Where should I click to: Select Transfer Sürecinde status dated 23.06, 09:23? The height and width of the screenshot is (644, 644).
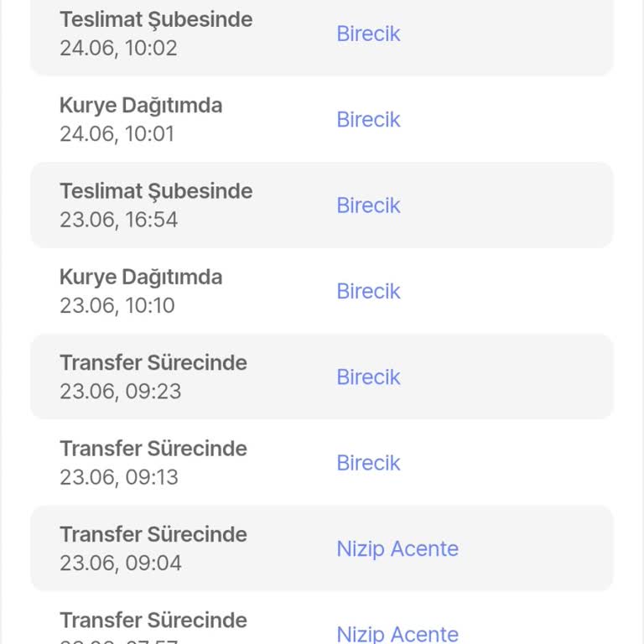[153, 363]
